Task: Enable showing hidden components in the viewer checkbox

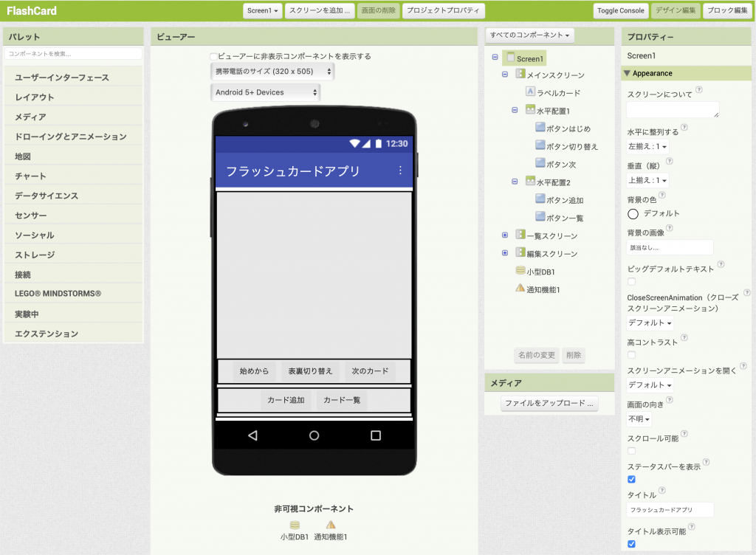Action: pos(214,56)
